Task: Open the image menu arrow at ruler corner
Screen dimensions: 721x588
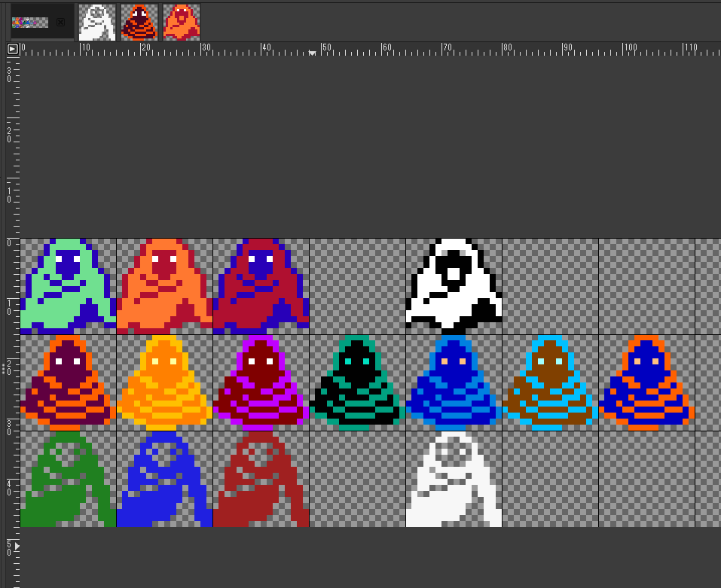Action: click(13, 49)
